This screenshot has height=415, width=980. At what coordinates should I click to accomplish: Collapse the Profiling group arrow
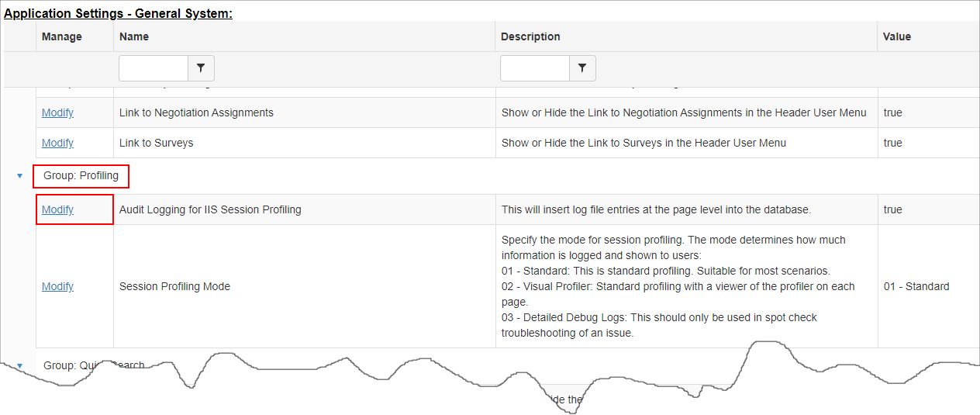click(x=19, y=176)
